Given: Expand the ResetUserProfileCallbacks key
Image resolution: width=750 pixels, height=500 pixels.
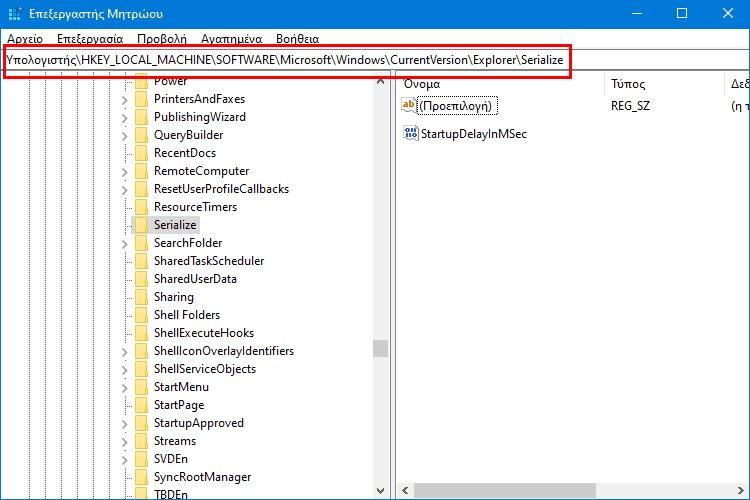Looking at the screenshot, I should pos(124,190).
